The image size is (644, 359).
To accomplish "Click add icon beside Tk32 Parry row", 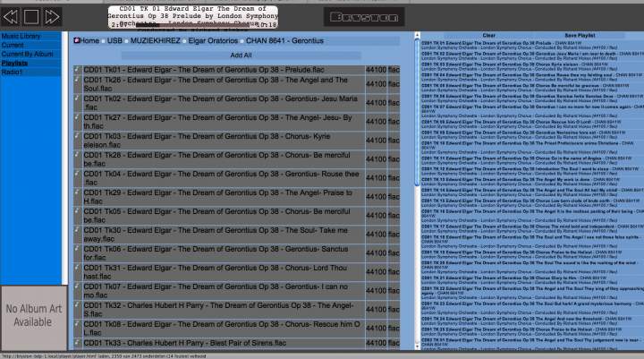I will point(77,305).
